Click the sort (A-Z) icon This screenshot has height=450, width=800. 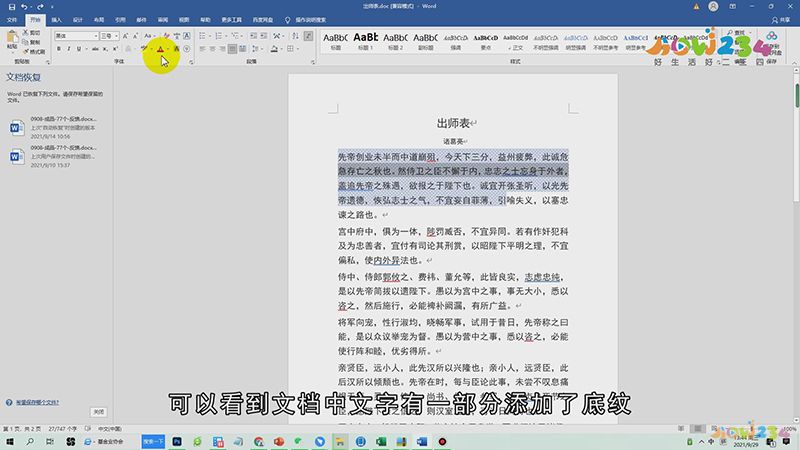[295, 36]
